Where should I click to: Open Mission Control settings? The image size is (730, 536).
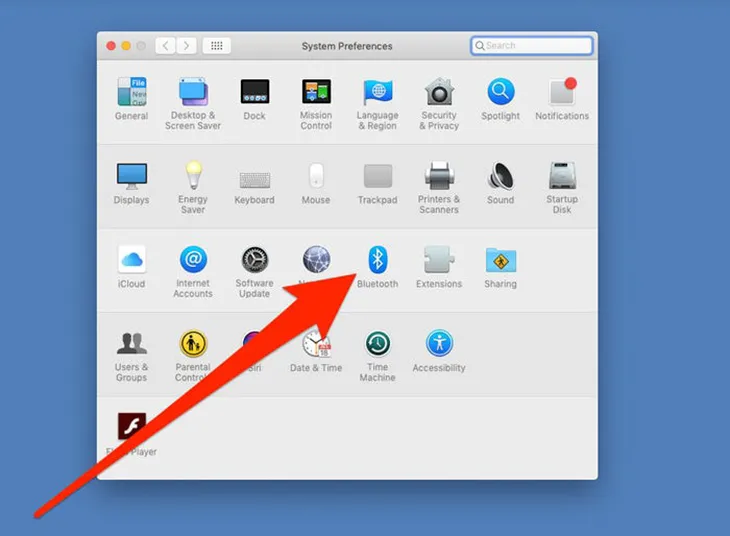[316, 93]
